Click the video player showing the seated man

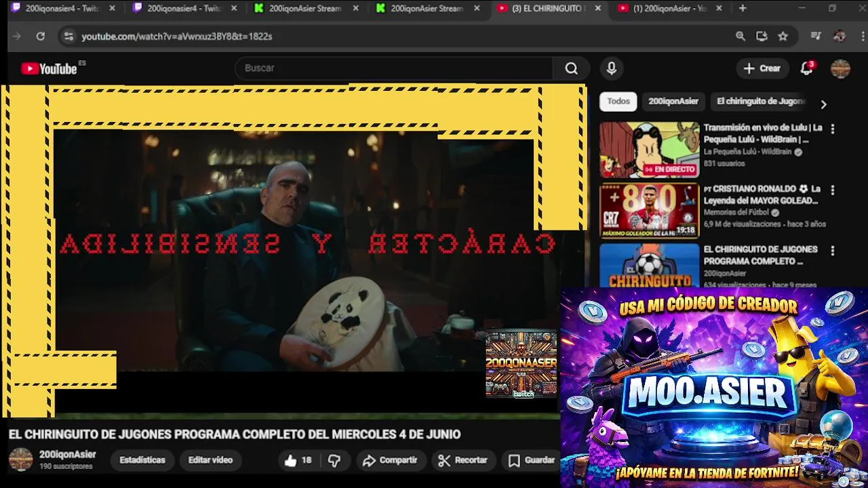293,251
